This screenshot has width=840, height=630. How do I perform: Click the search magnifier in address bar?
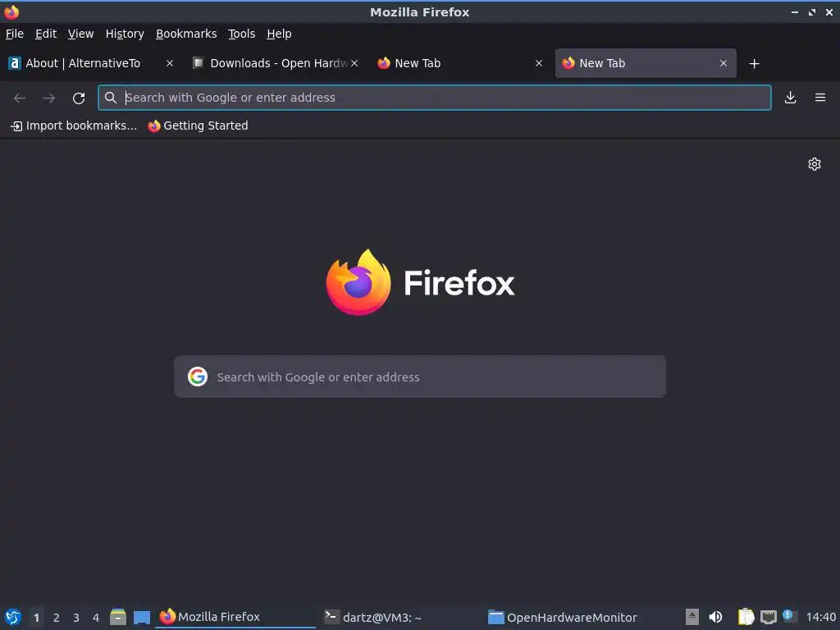(111, 98)
